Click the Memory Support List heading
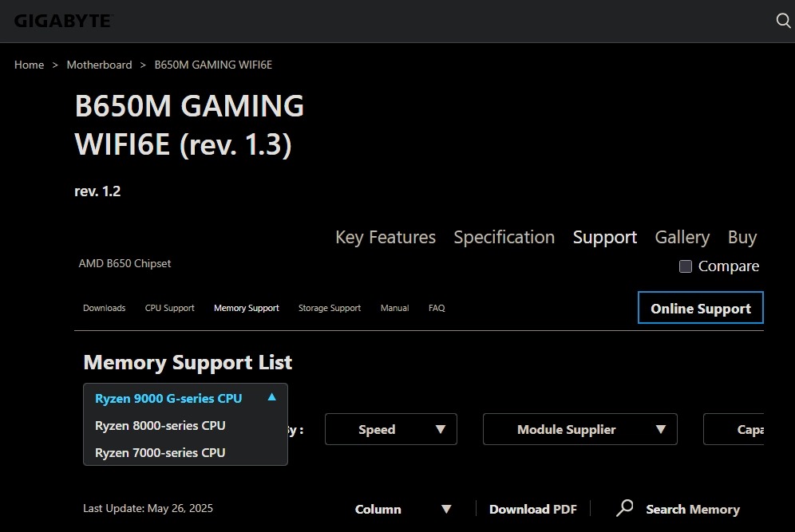This screenshot has height=532, width=795. [188, 362]
